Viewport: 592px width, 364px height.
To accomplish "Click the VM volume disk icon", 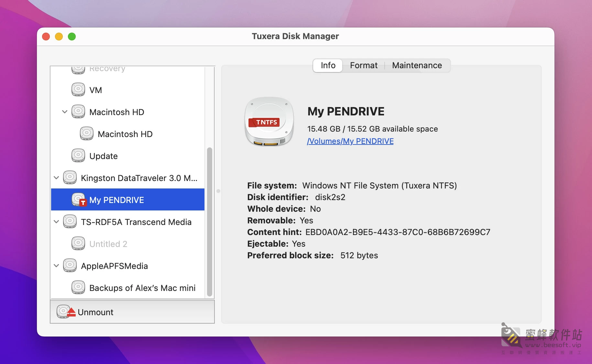I will coord(78,90).
